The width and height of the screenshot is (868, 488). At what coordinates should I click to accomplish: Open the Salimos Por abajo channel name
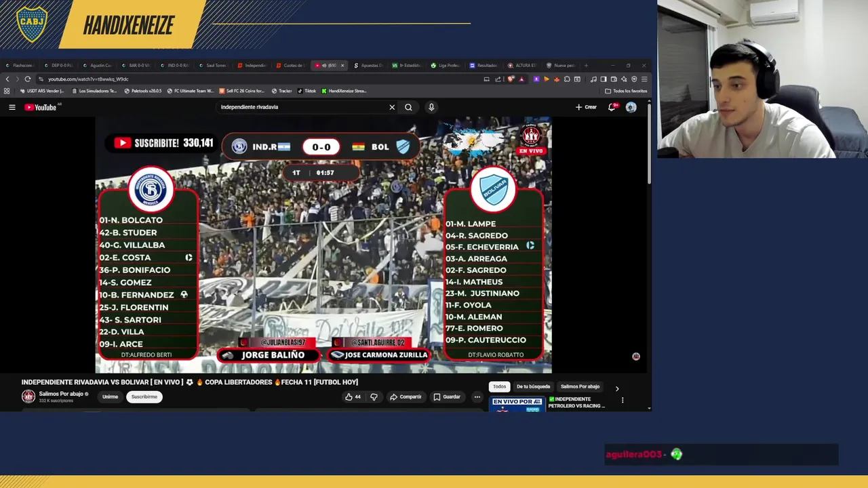62,394
